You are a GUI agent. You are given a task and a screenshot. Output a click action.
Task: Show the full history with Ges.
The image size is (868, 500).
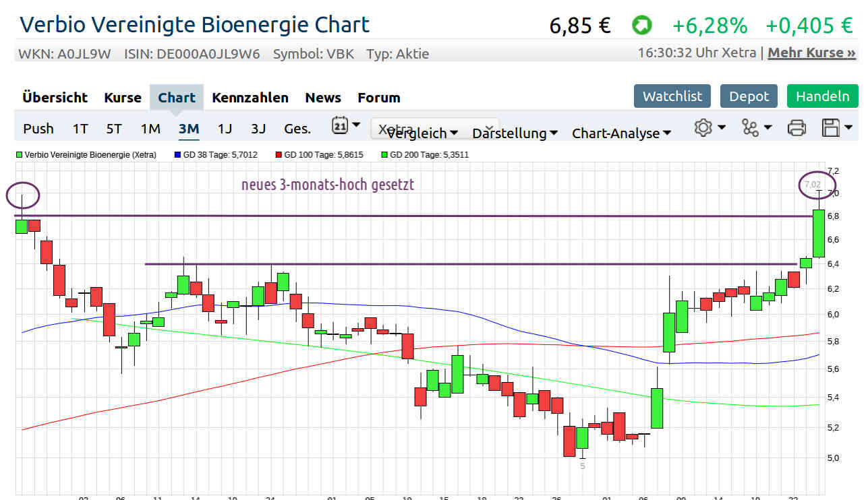297,129
